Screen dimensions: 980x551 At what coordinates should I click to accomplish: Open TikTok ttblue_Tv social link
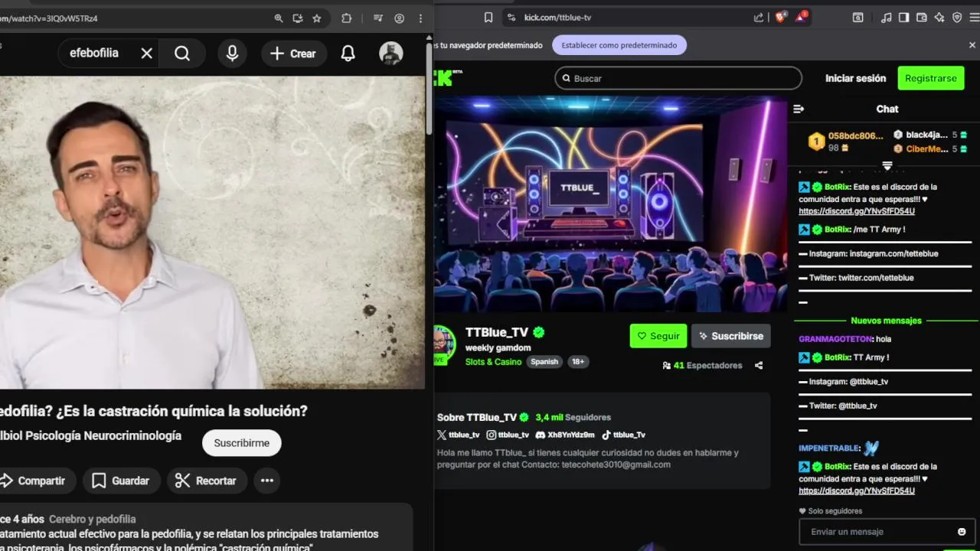tap(623, 435)
